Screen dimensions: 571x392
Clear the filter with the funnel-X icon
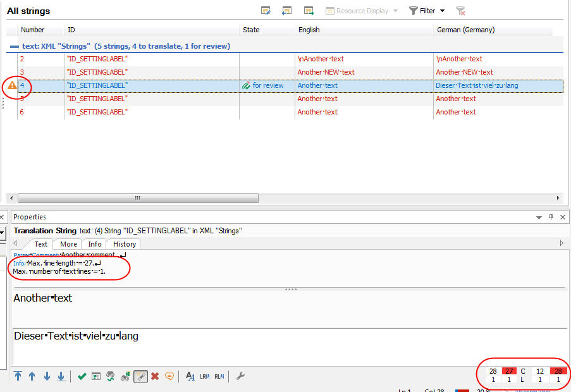461,11
